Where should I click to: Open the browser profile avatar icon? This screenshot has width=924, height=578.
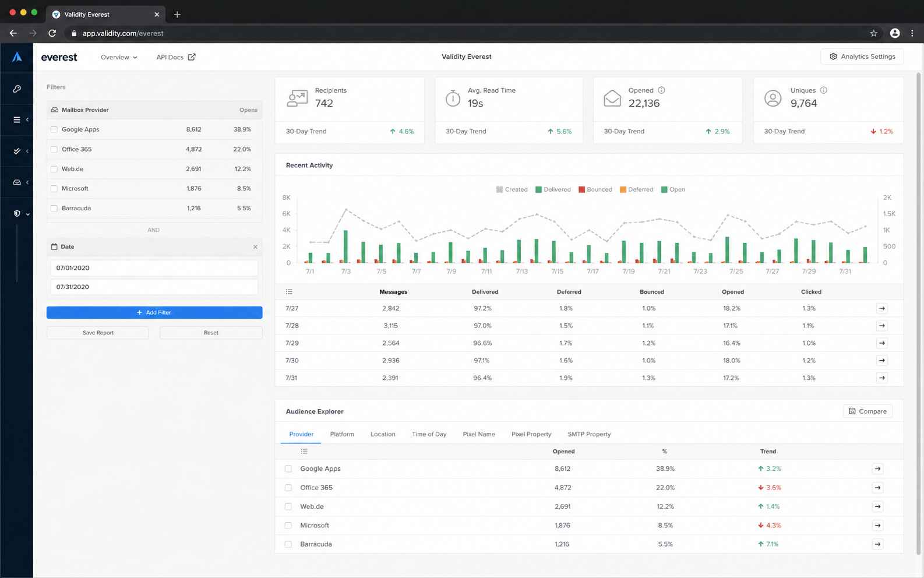[895, 33]
